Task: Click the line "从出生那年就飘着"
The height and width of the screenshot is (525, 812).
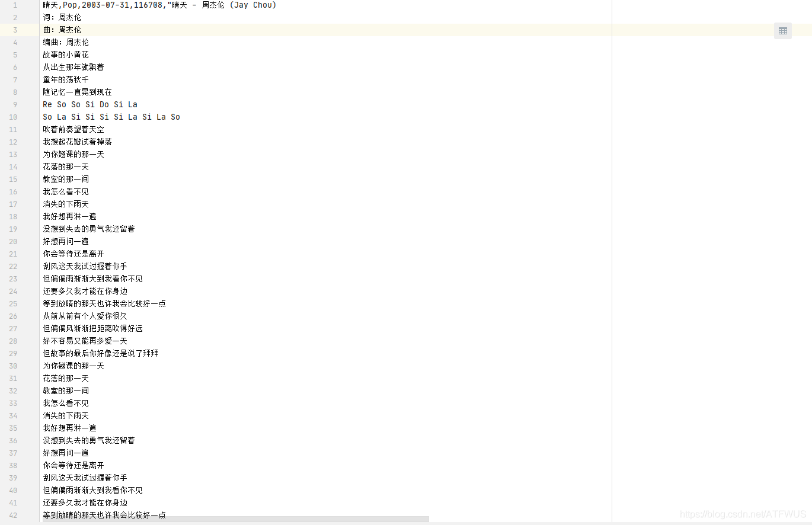Action: (73, 67)
